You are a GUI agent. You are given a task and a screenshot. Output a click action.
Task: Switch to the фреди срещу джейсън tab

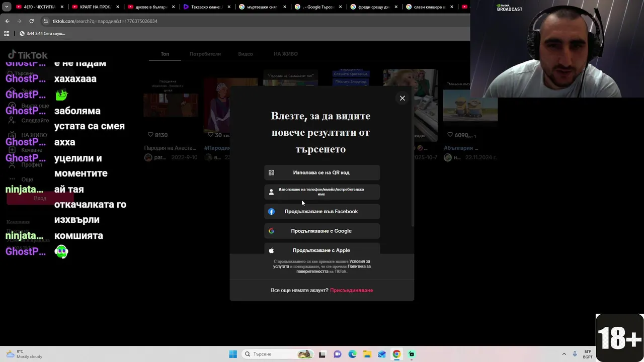[373, 7]
